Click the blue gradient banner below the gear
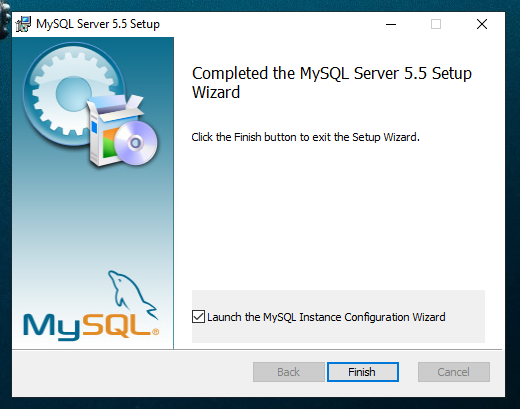 (x=93, y=217)
